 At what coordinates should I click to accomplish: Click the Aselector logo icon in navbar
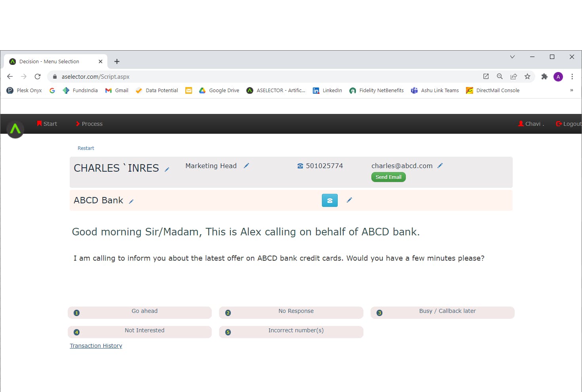(x=15, y=129)
